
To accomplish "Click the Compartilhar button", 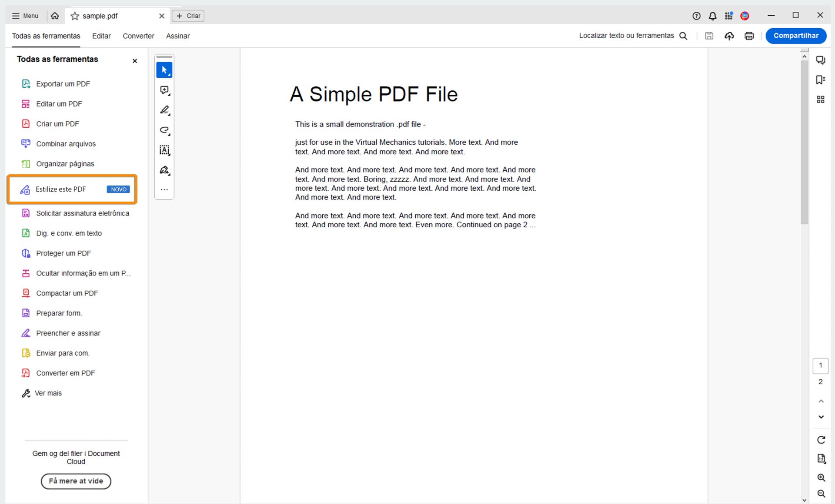I will [x=795, y=36].
